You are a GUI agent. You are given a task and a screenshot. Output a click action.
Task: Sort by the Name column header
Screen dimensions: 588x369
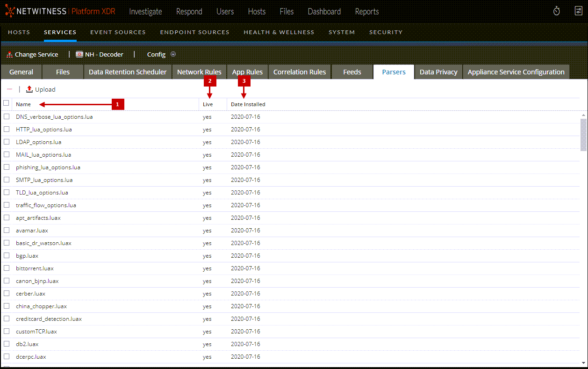23,104
